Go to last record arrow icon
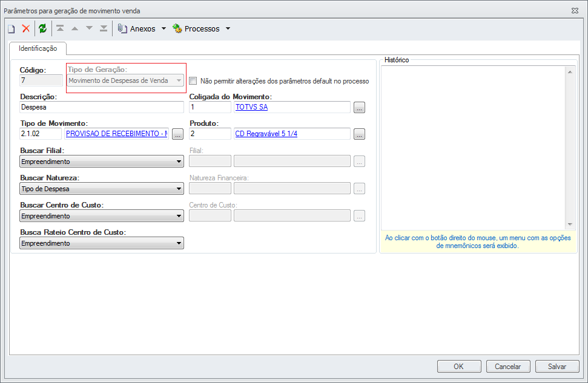 click(104, 28)
